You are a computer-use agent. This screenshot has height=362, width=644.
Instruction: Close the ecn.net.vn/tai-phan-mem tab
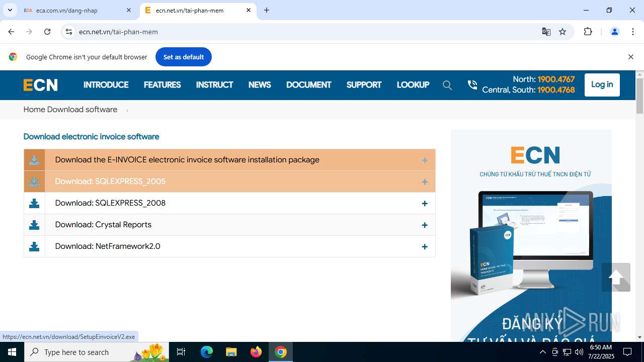coord(249,10)
